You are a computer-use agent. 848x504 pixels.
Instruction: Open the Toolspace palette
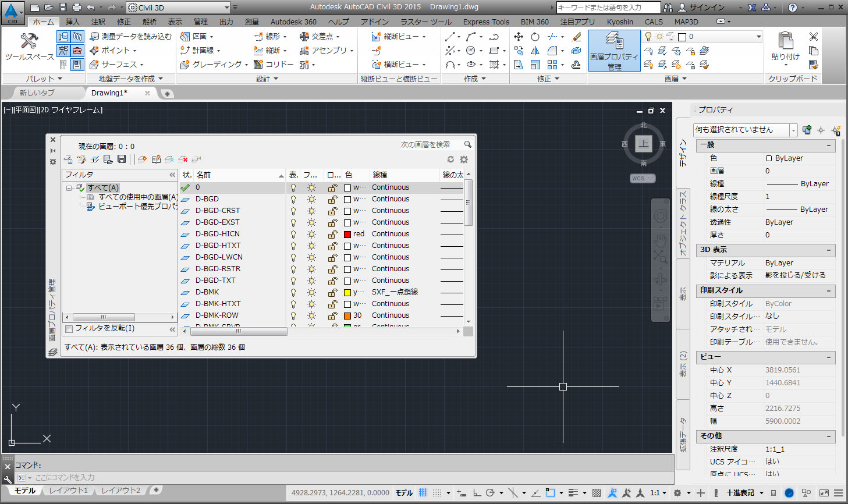tap(29, 48)
